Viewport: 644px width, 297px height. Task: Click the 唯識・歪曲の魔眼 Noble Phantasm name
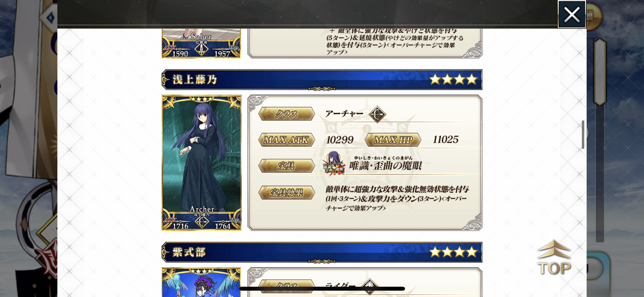click(385, 166)
